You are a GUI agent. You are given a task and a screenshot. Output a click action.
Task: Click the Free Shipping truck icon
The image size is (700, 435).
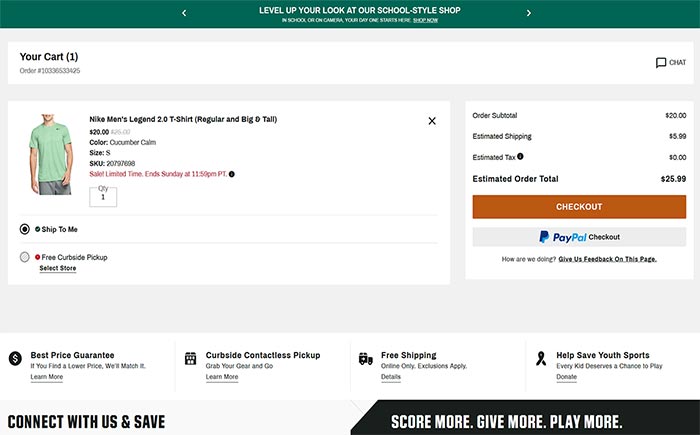point(366,358)
